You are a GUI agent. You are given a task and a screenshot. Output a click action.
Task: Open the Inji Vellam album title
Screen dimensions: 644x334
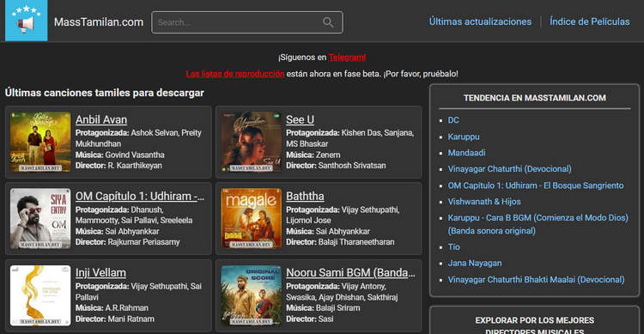coord(100,272)
